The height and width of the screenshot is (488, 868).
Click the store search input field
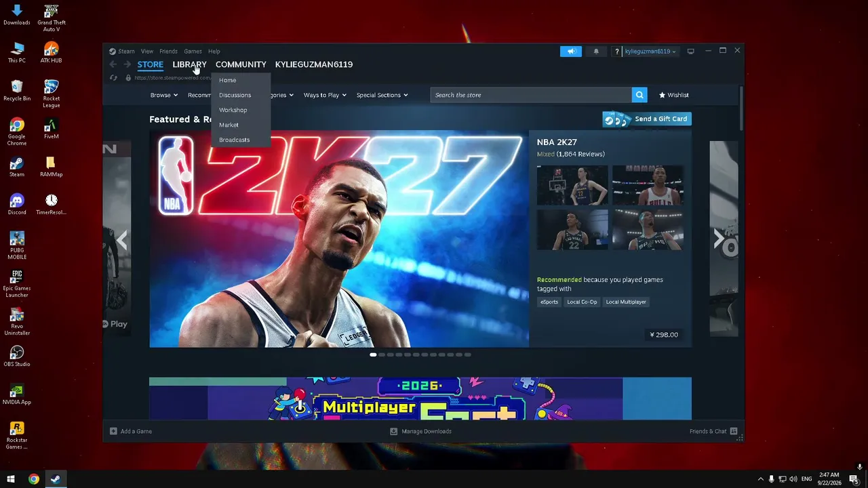pyautogui.click(x=531, y=95)
